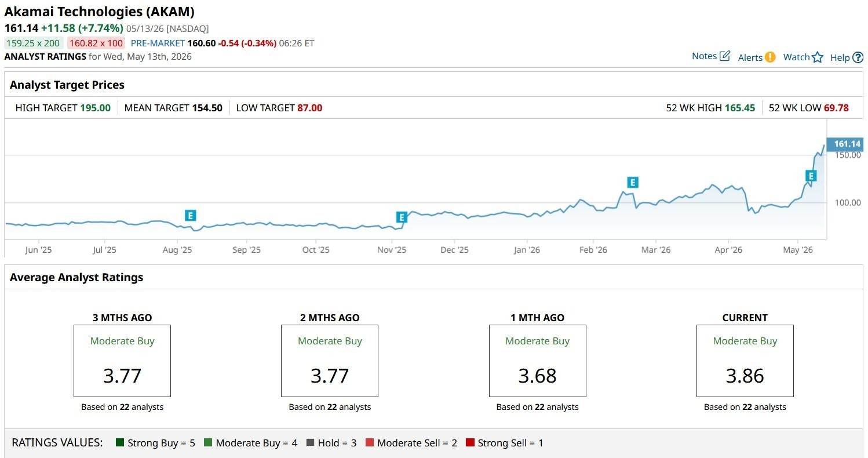Click the red Strong Sell legend swatch
This screenshot has height=458, width=868.
(470, 443)
